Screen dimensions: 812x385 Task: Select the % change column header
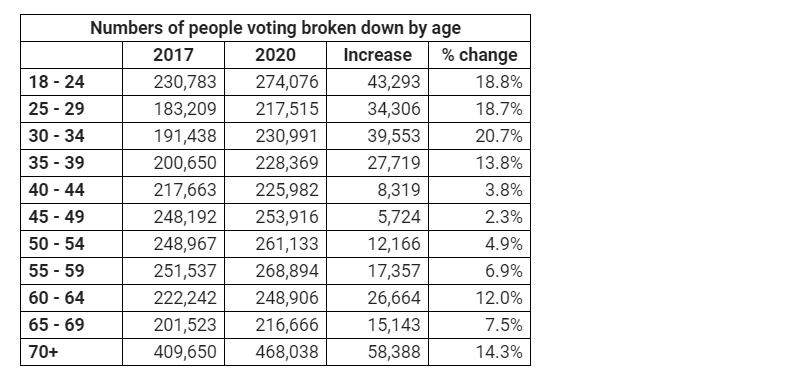pyautogui.click(x=480, y=55)
